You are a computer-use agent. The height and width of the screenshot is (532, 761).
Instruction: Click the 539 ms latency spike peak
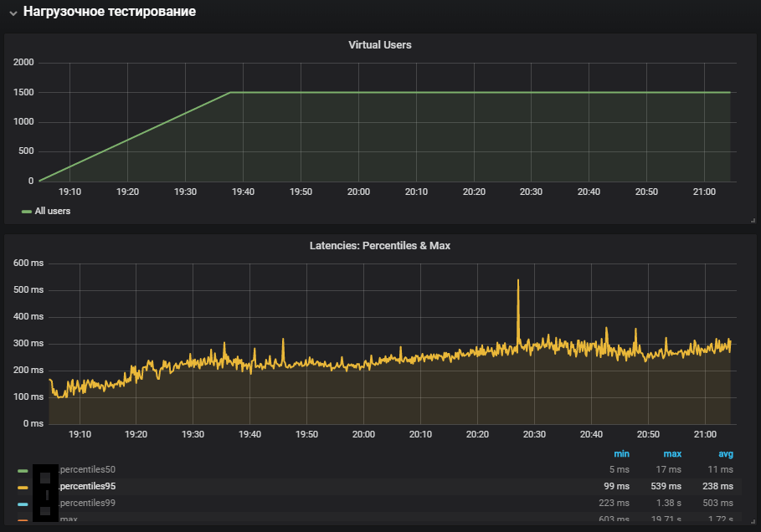[518, 280]
